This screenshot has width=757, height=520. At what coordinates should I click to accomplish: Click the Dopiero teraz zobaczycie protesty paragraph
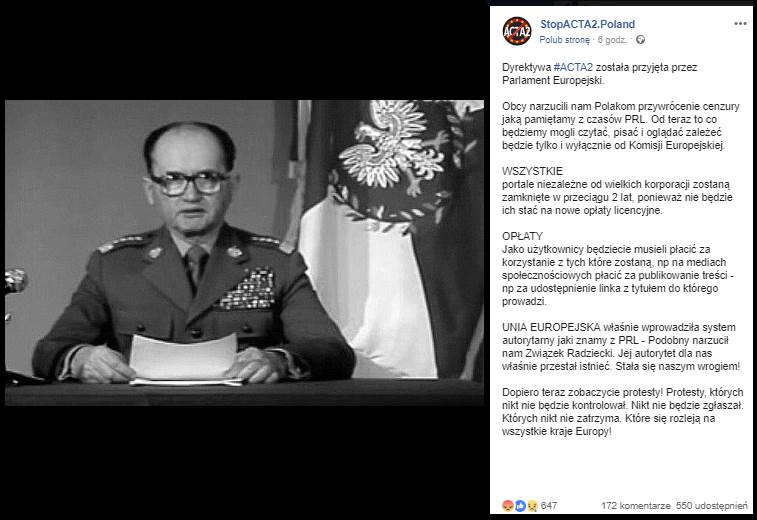tap(623, 412)
